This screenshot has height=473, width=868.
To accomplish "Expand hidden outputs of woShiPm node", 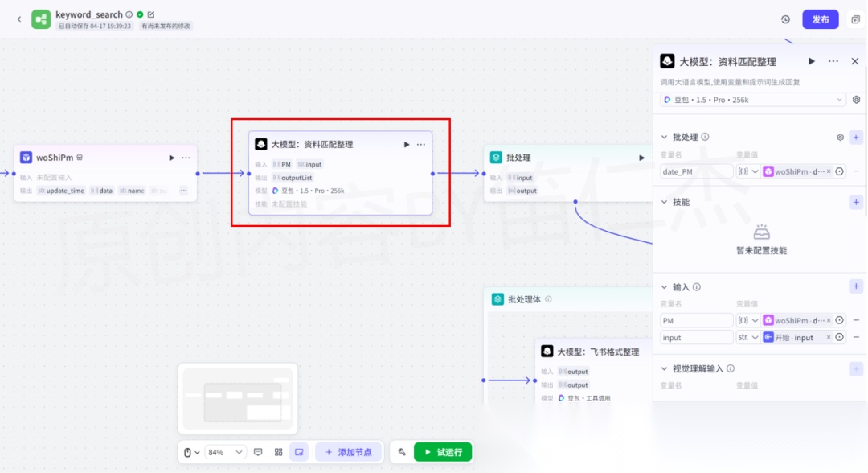I will [183, 191].
